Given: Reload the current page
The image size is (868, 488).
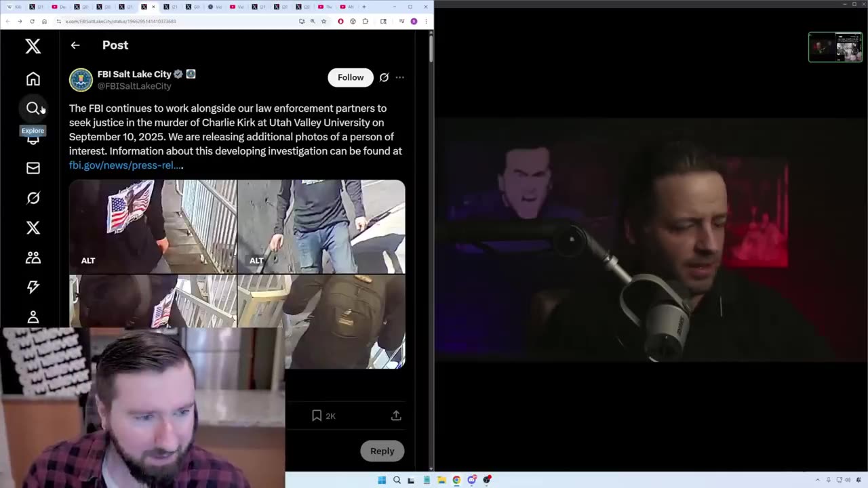Looking at the screenshot, I should [x=32, y=21].
